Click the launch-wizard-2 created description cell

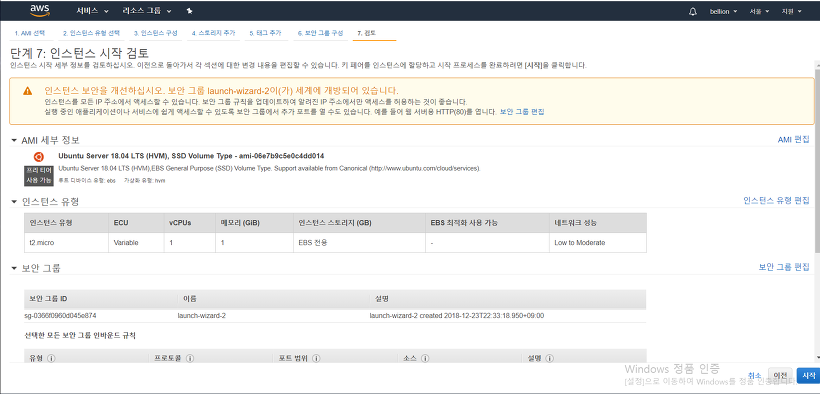tap(457, 316)
